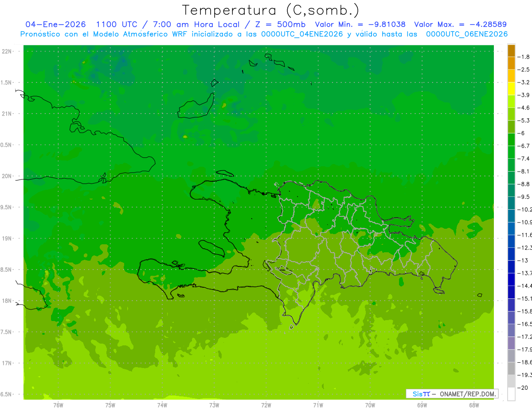Click the "19N" latitude label

click(6, 239)
